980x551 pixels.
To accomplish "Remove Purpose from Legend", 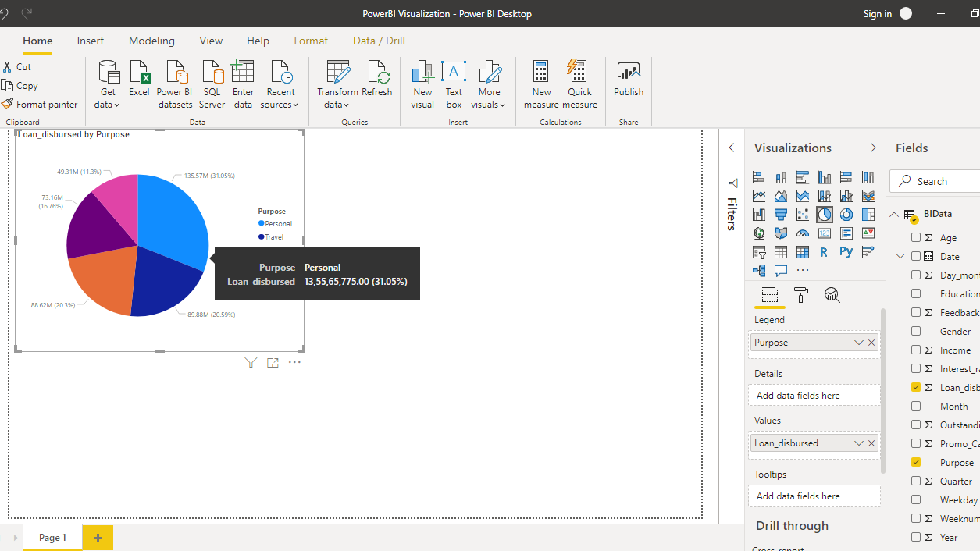I will pyautogui.click(x=871, y=343).
